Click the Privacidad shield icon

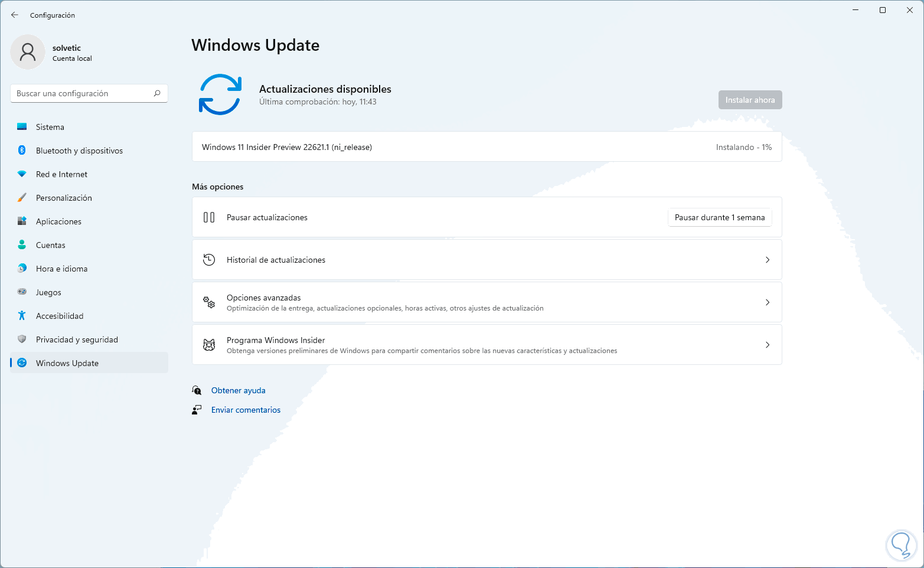tap(22, 339)
